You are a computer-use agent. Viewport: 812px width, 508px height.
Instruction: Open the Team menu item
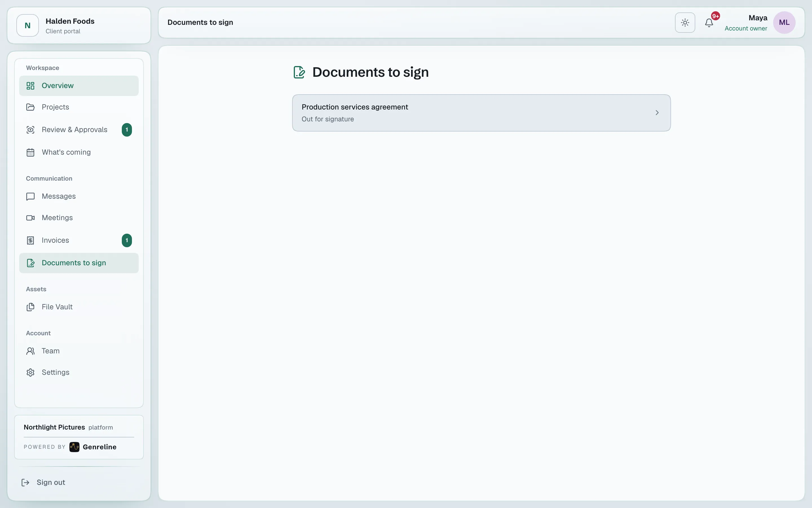pyautogui.click(x=79, y=351)
